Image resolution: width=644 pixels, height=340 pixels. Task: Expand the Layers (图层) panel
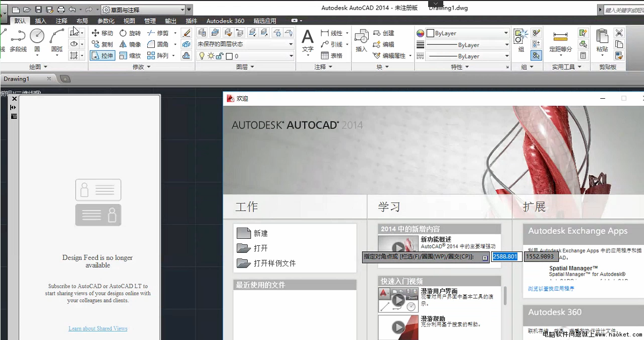click(245, 66)
